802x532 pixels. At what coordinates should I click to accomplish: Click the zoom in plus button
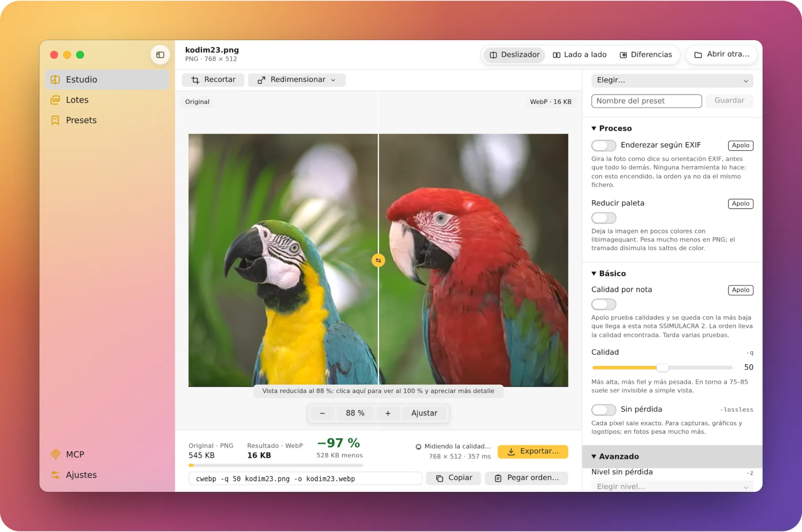388,413
